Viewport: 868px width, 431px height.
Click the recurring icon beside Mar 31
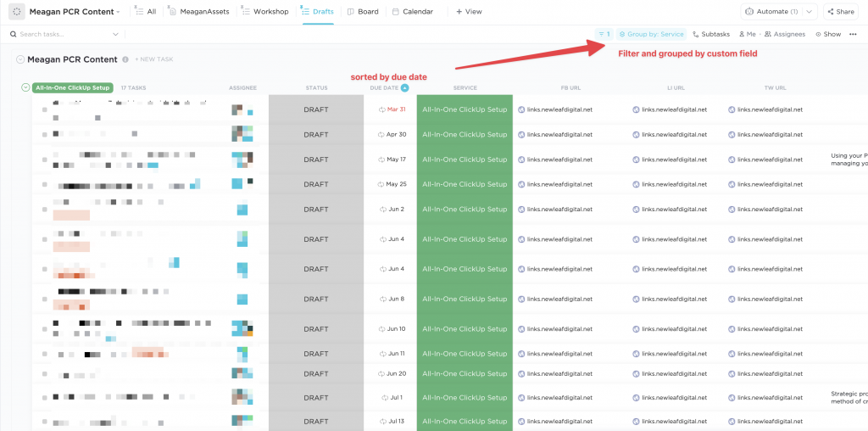point(381,109)
